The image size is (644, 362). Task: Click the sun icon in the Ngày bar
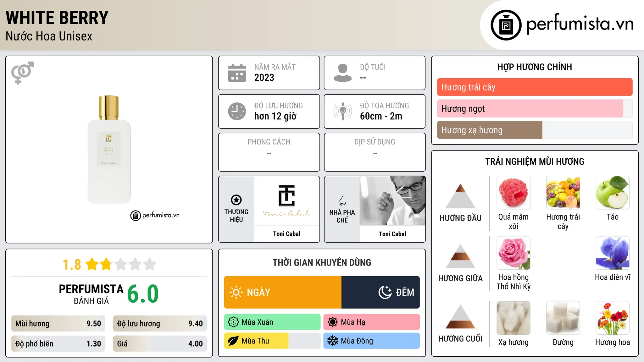(x=236, y=292)
